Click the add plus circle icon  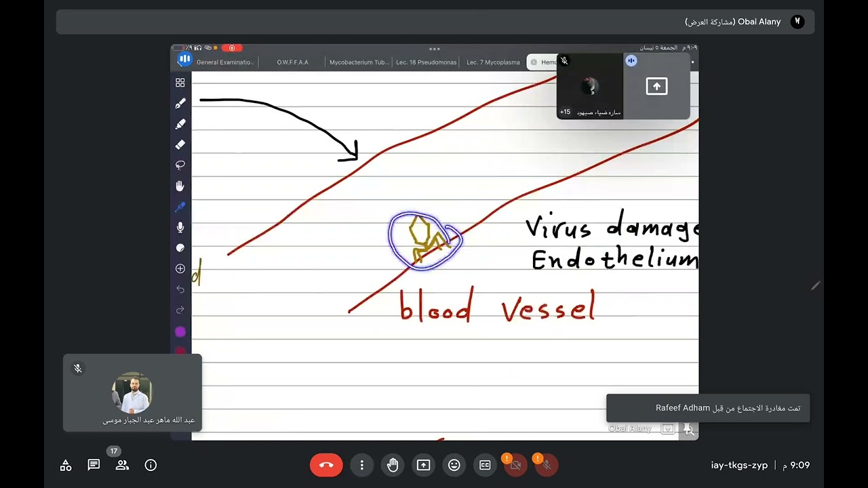[180, 269]
